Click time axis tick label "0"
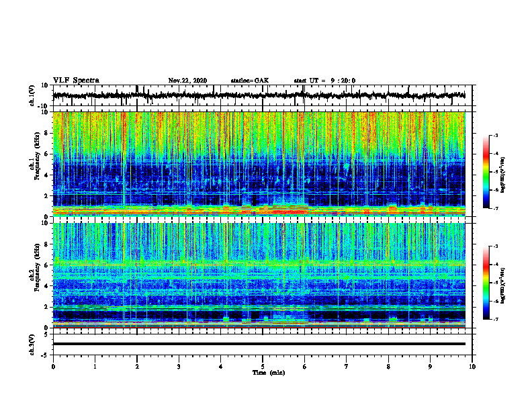The width and height of the screenshot is (532, 411). point(53,367)
